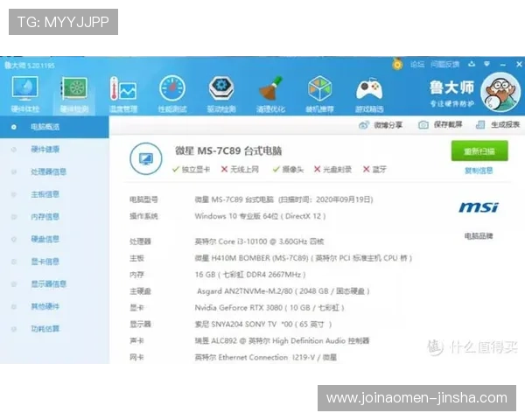Click 保存截屏 save screenshot text

[448, 125]
